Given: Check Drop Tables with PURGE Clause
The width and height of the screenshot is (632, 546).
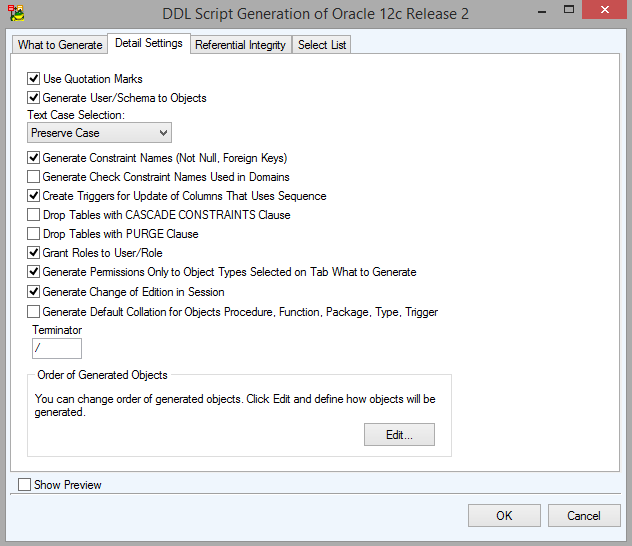Looking at the screenshot, I should 34,234.
